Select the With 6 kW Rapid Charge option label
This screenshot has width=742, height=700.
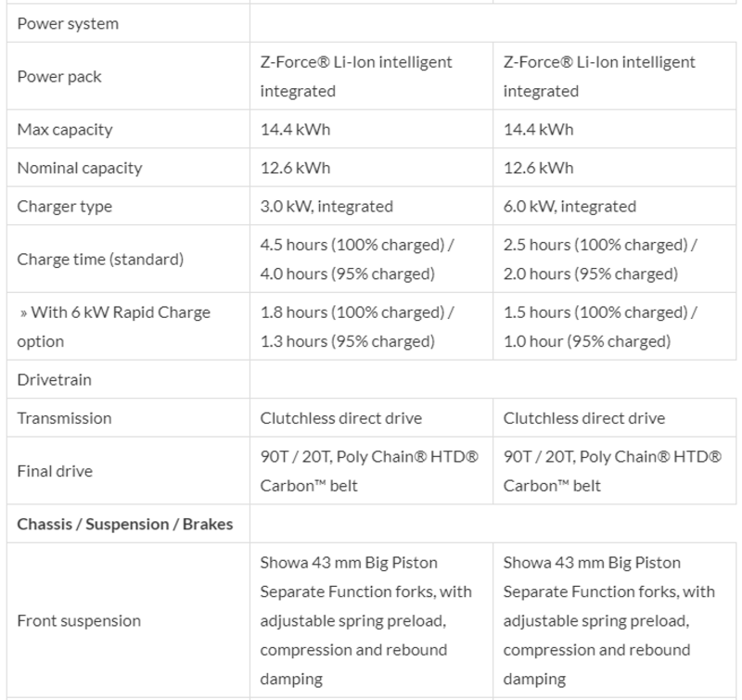113,327
